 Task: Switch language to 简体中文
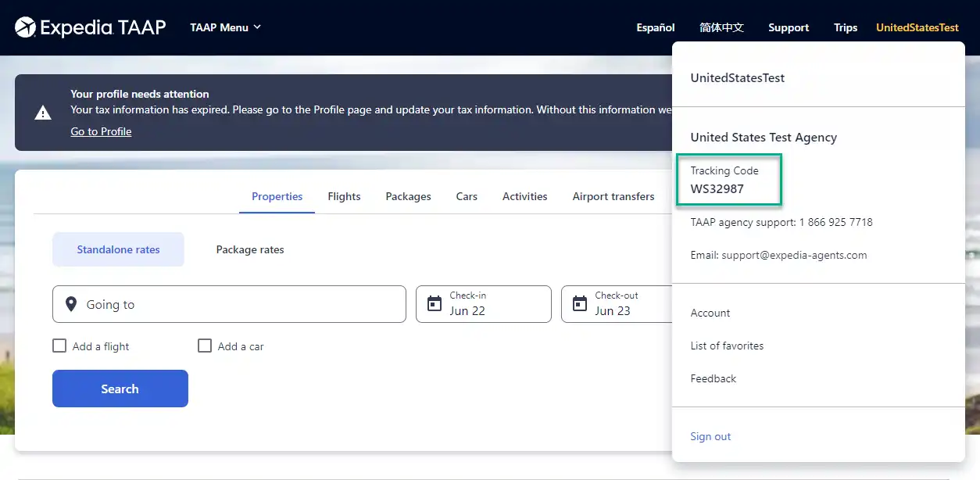(721, 27)
